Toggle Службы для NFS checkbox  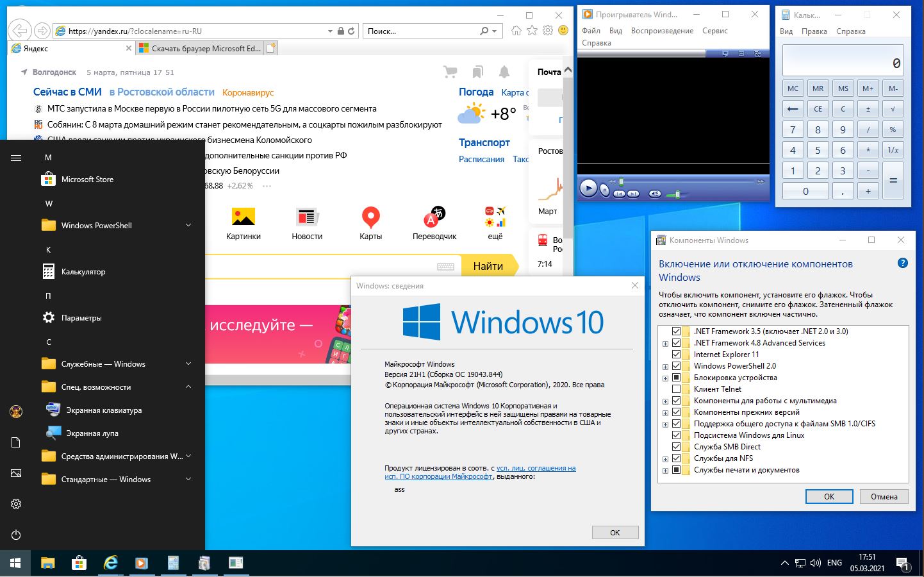coord(676,458)
